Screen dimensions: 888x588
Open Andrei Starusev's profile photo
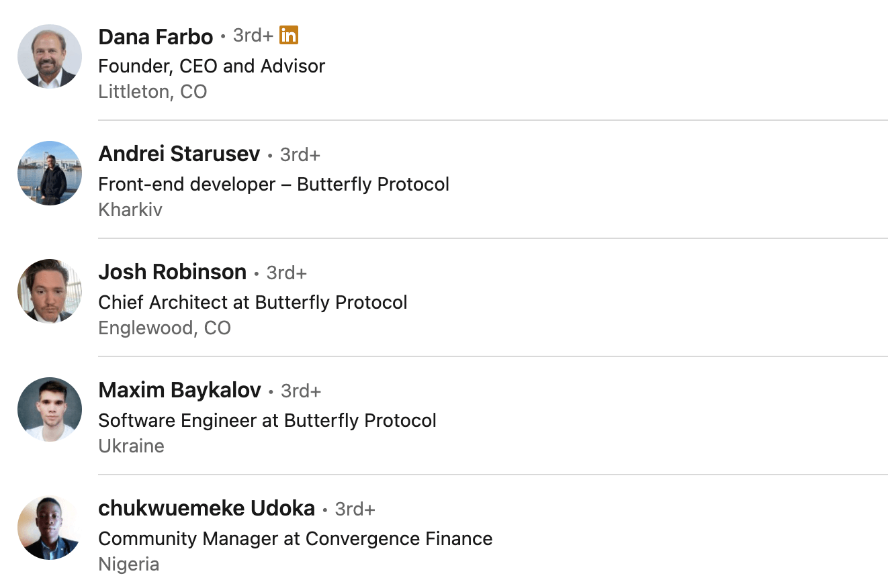[x=50, y=173]
